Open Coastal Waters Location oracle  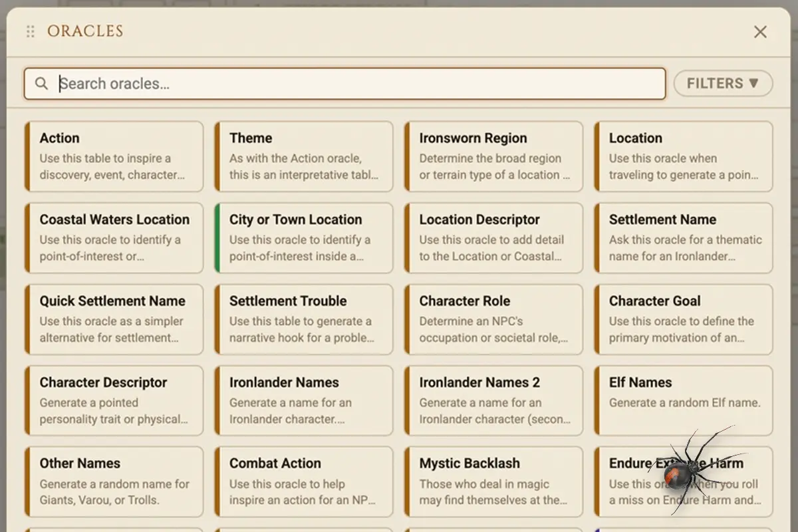point(114,238)
